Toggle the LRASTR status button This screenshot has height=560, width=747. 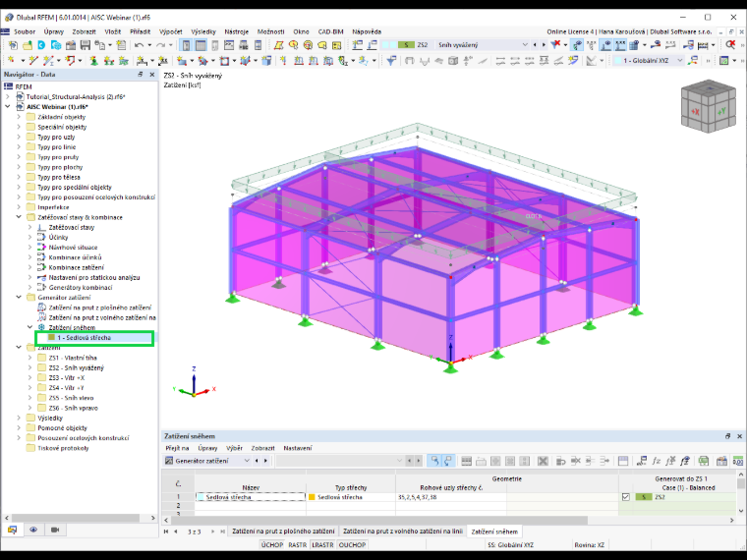(322, 544)
